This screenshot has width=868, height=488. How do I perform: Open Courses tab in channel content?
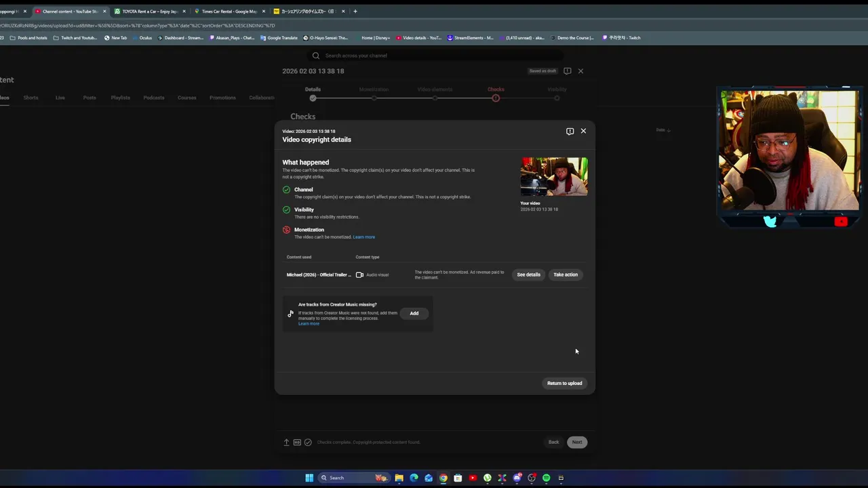pos(187,98)
